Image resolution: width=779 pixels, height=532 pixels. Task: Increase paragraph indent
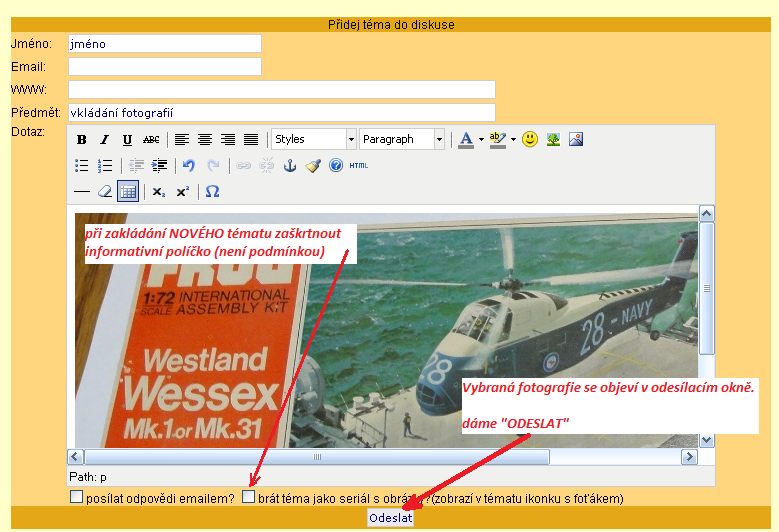click(159, 165)
